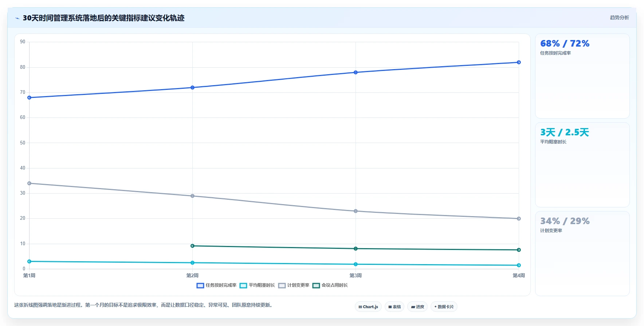Screen dimensions: 644x326
Task: Select 计划变更率 data point at 第1周
Action: tap(30, 183)
